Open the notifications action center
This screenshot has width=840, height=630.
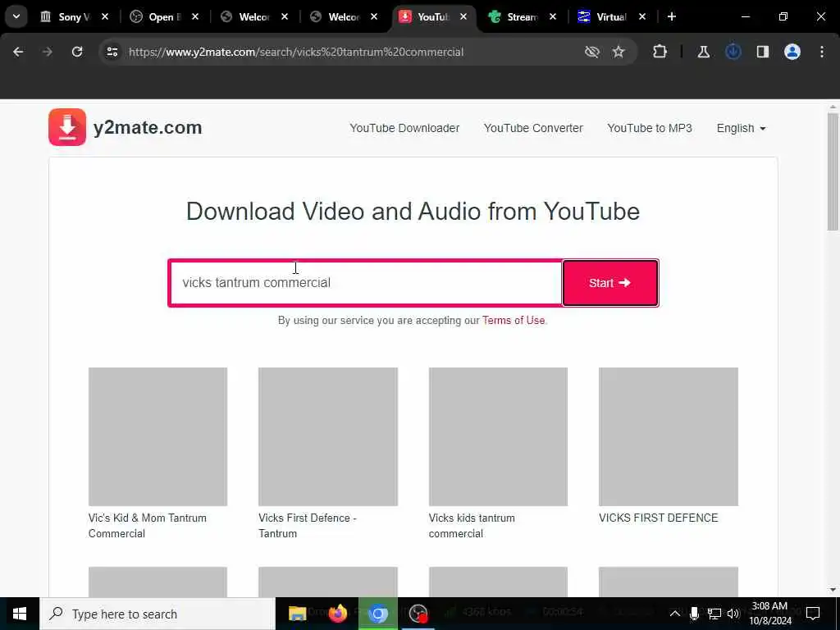813,614
